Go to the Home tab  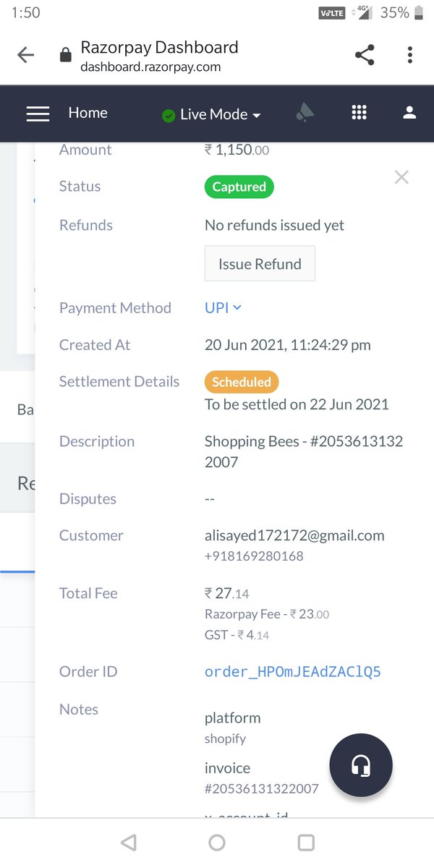point(88,113)
